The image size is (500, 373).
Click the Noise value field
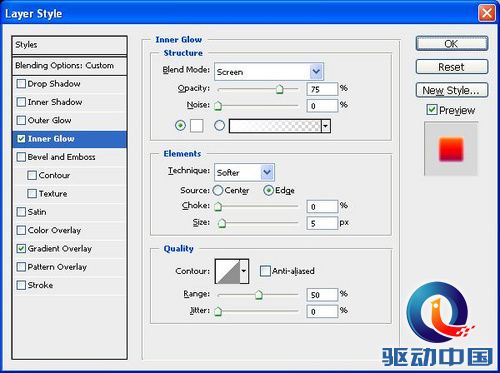(x=322, y=106)
